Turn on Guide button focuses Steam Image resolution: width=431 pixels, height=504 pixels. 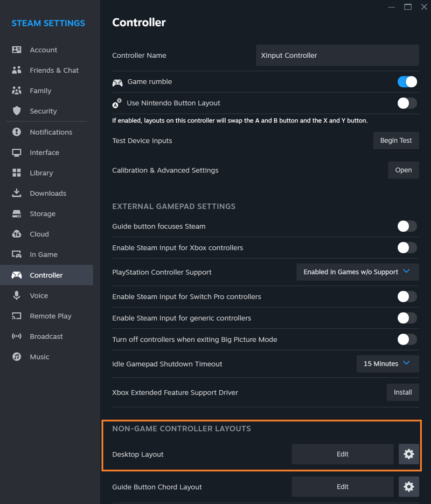(407, 226)
